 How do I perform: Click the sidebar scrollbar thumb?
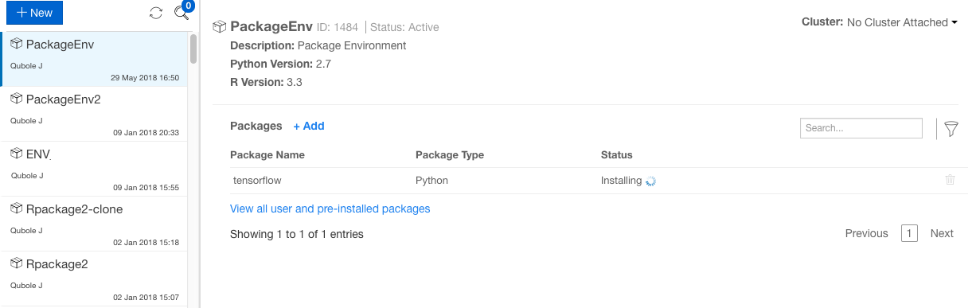pos(193,49)
